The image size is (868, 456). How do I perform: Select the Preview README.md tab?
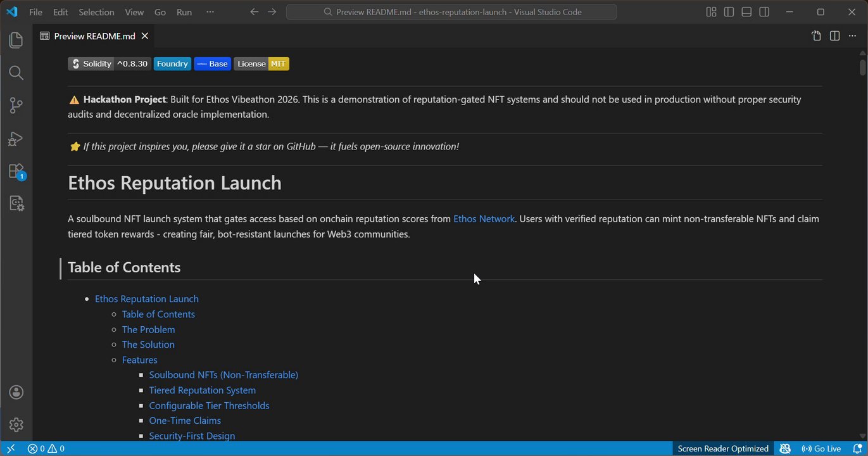[x=94, y=36]
